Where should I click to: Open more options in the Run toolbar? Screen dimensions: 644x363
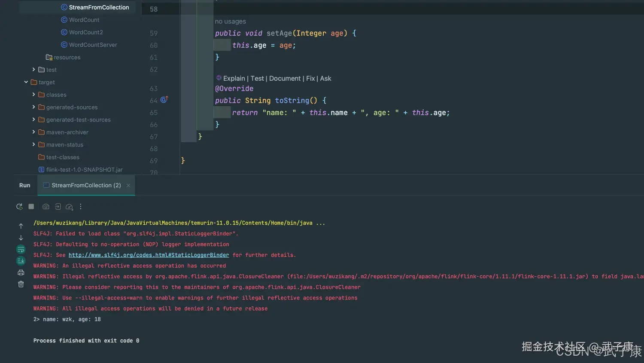pyautogui.click(x=81, y=207)
